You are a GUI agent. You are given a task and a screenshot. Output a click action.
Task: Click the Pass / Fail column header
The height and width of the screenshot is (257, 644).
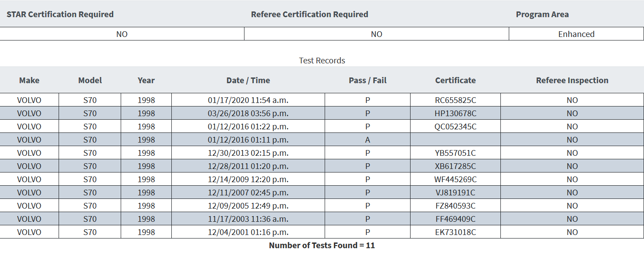coord(367,80)
